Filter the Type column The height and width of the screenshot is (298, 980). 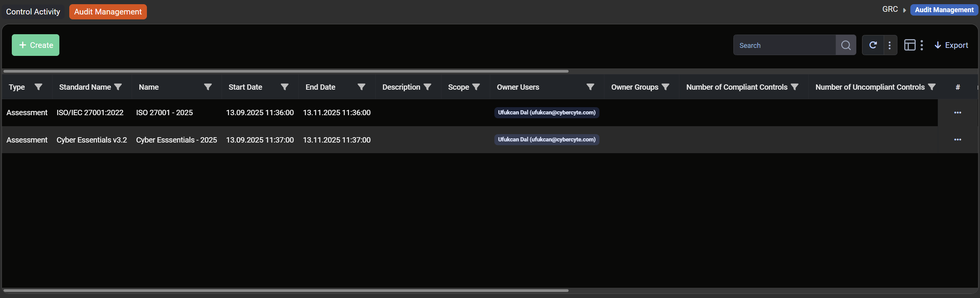pos(38,87)
